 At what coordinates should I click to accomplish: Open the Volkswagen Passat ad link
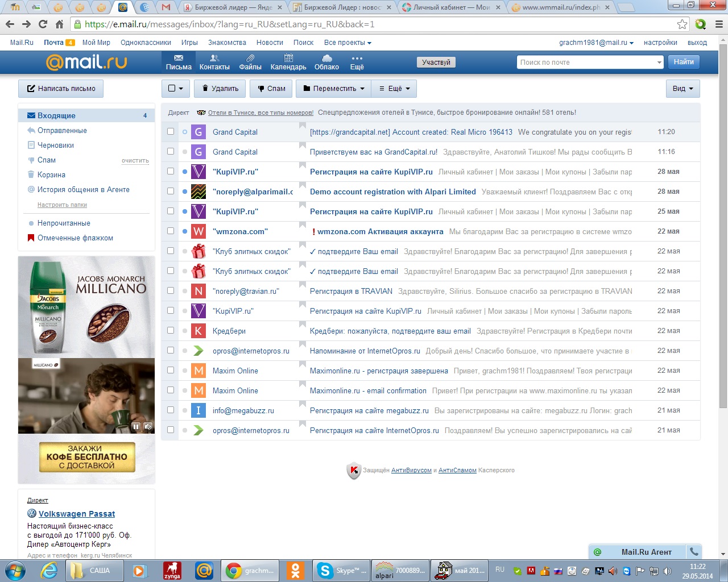coord(77,514)
